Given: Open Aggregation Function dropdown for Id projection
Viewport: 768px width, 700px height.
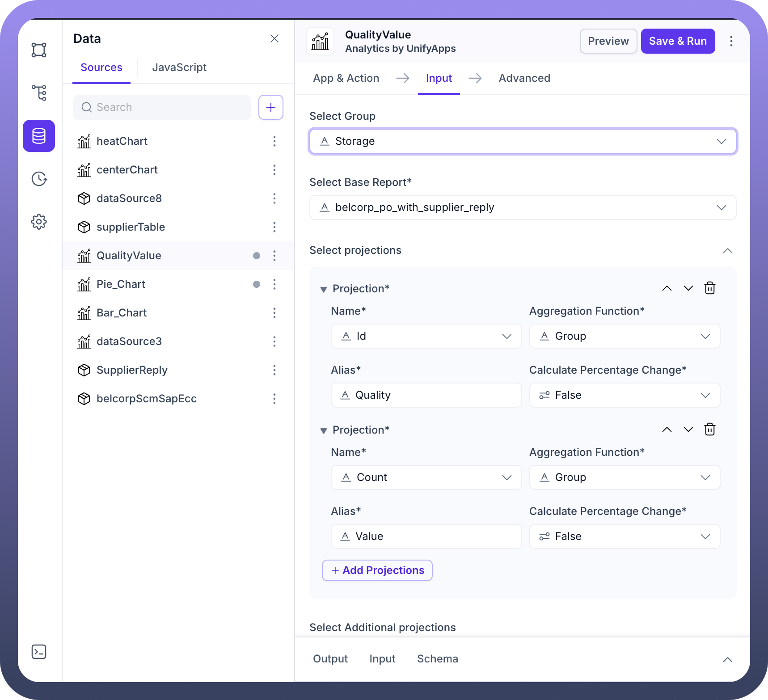Looking at the screenshot, I should (x=625, y=336).
